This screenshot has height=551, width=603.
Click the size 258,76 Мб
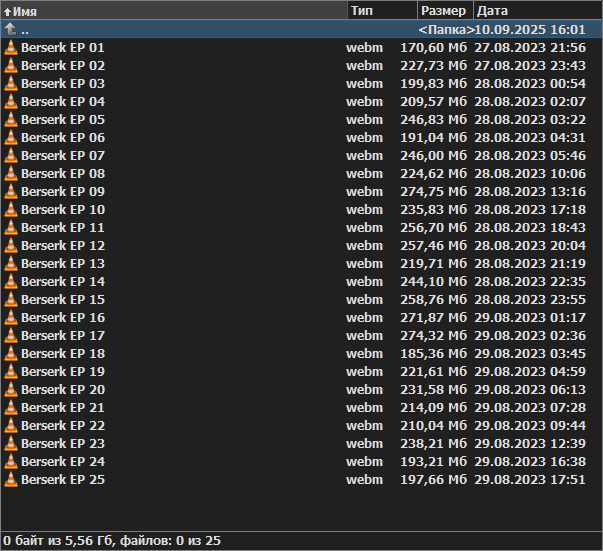[433, 299]
